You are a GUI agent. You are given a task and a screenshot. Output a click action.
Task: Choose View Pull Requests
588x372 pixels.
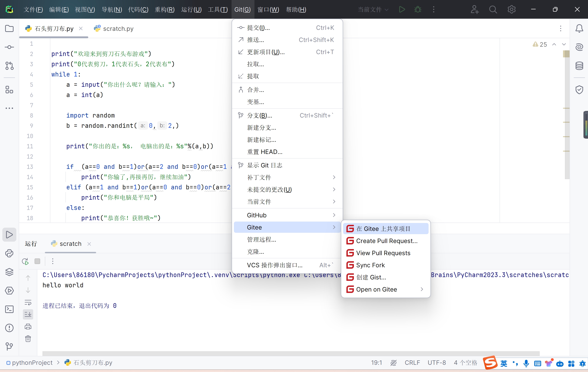[x=386, y=253]
